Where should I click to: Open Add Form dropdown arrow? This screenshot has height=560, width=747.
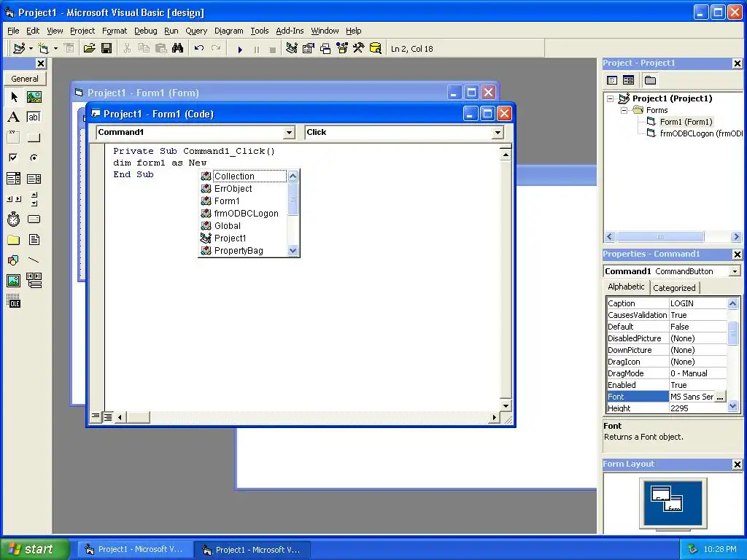pos(55,49)
